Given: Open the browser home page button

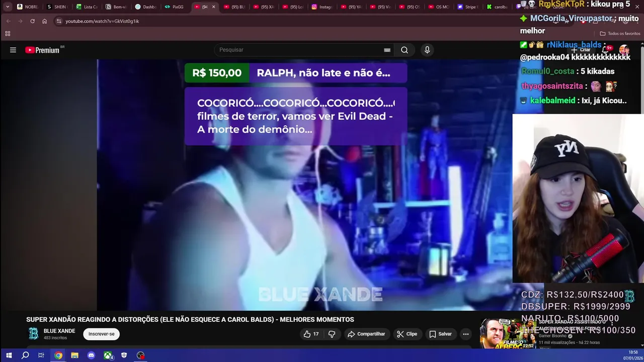Looking at the screenshot, I should point(45,21).
